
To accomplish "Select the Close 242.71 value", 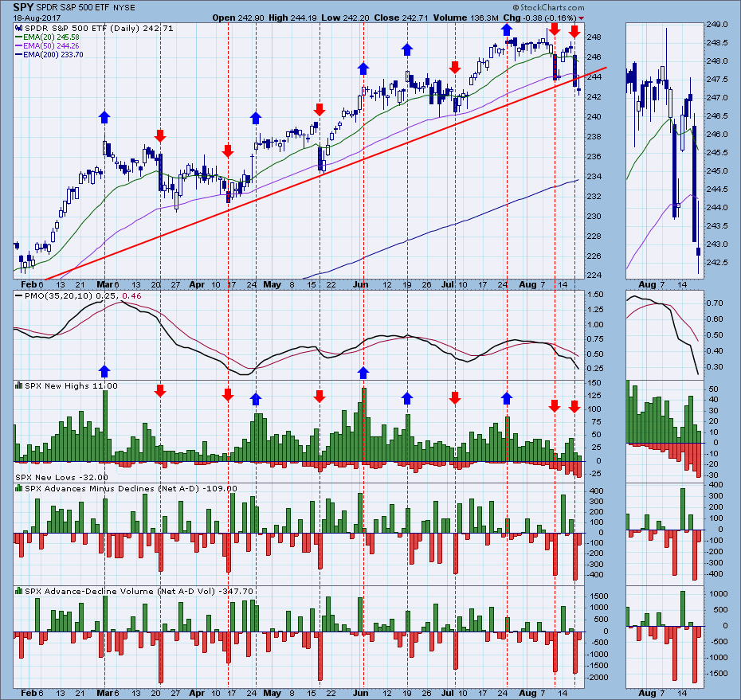I will 401,18.
